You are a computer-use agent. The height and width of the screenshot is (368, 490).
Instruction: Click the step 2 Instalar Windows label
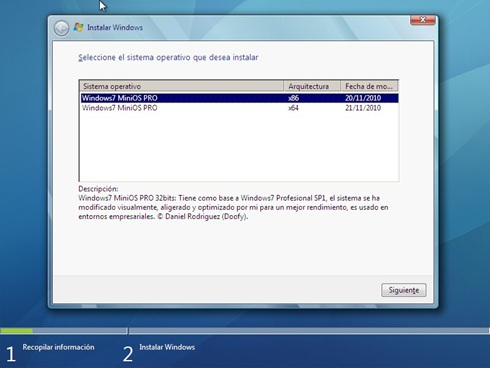point(167,347)
